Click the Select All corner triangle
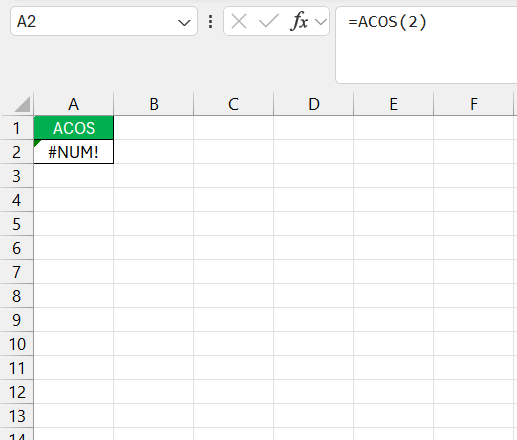Image resolution: width=517 pixels, height=440 pixels. point(22,104)
